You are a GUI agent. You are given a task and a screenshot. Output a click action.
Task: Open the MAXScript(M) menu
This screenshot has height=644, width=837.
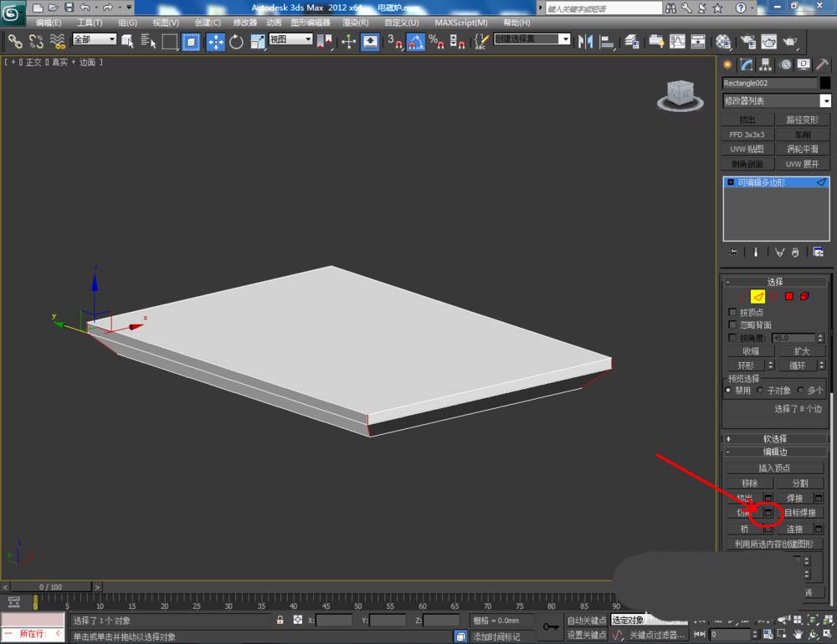tap(460, 23)
